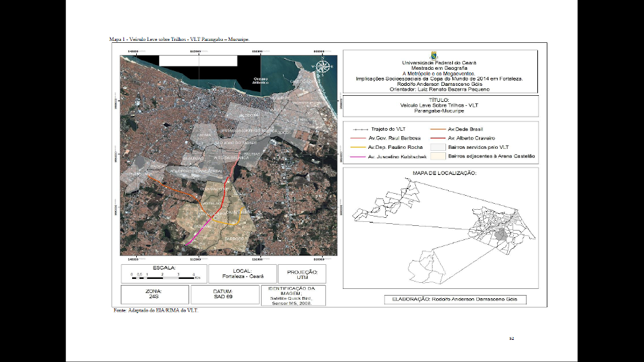
Task: Select the Bairros adjacentes à Arena Castelão swatch
Action: click(x=438, y=156)
